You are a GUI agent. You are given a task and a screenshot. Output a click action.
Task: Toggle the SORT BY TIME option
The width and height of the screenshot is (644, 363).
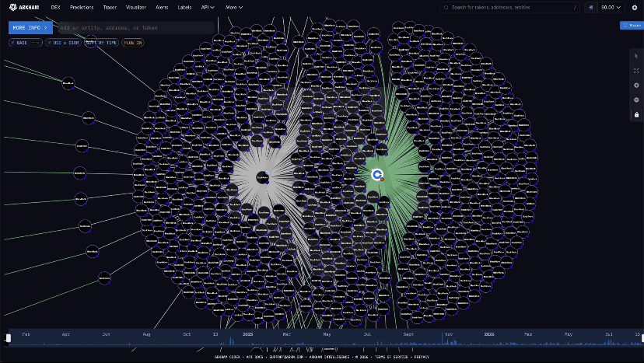pos(101,43)
